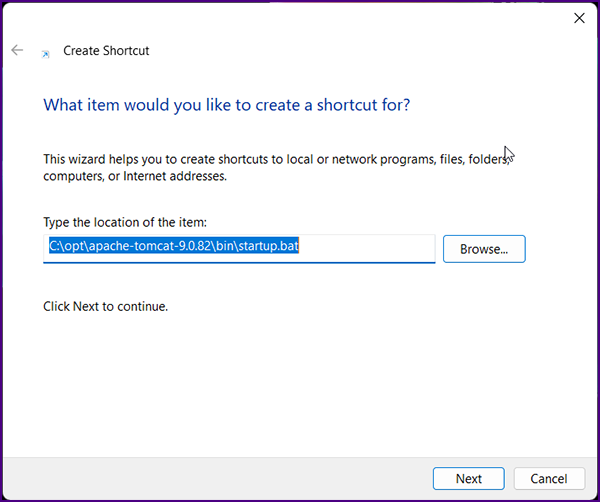
Task: Click the Create Shortcut title text
Action: click(106, 51)
